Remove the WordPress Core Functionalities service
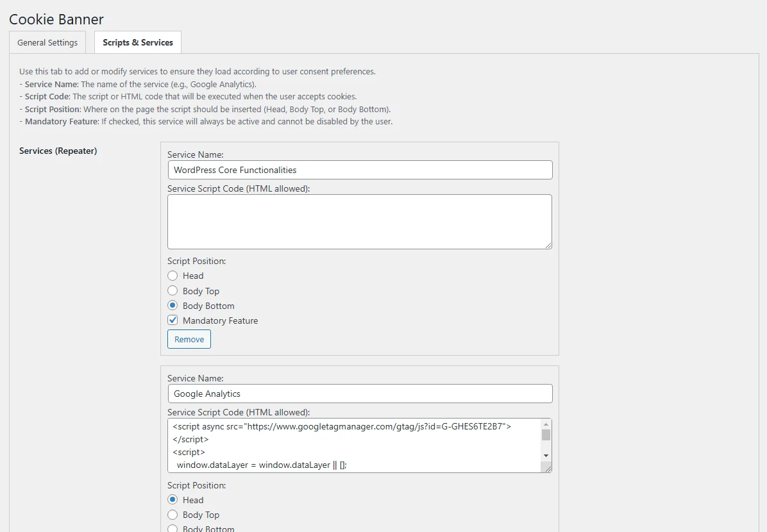 [x=189, y=340]
